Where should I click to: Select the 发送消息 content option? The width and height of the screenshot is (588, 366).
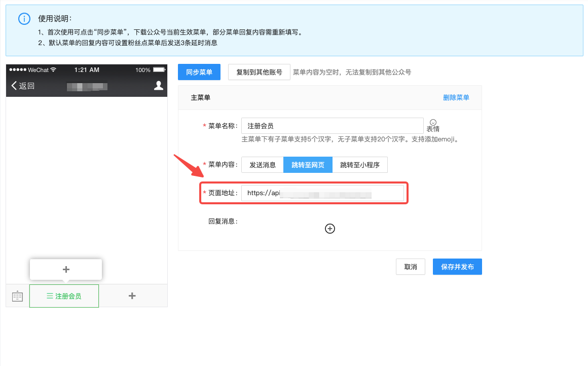coord(263,165)
